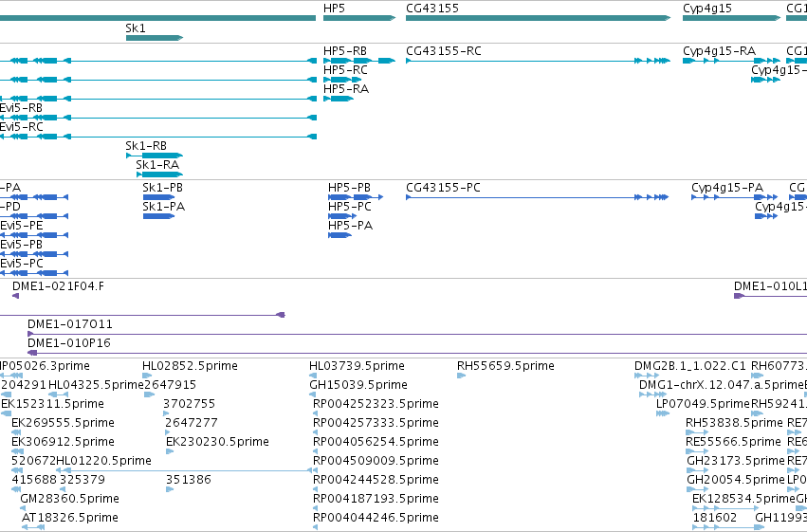
Task: Click the Evi5-RB transcript label
Action: 21,108
